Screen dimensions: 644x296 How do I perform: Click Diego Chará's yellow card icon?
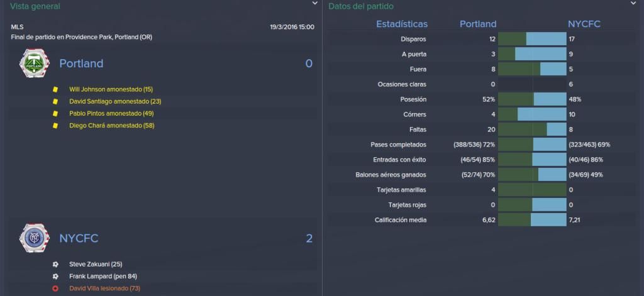(x=55, y=126)
